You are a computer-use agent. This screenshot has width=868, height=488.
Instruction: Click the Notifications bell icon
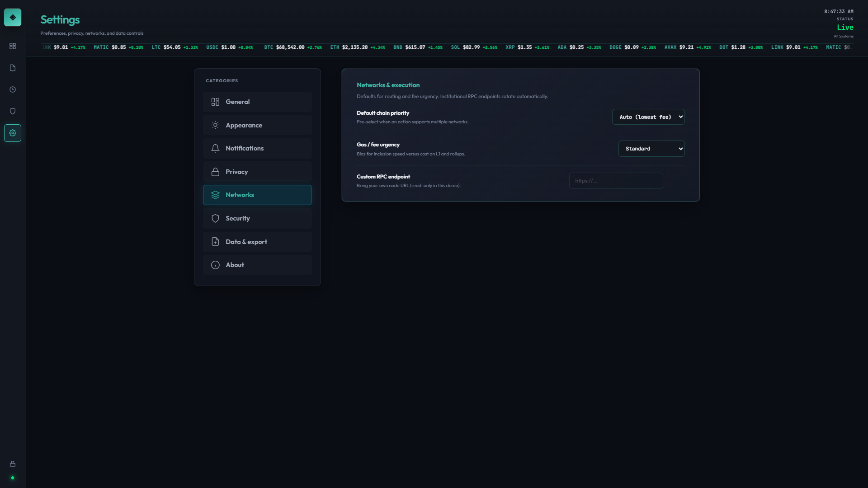pos(216,148)
